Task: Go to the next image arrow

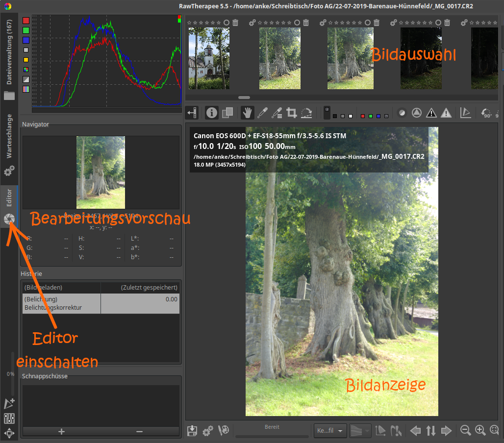Action: 446,431
